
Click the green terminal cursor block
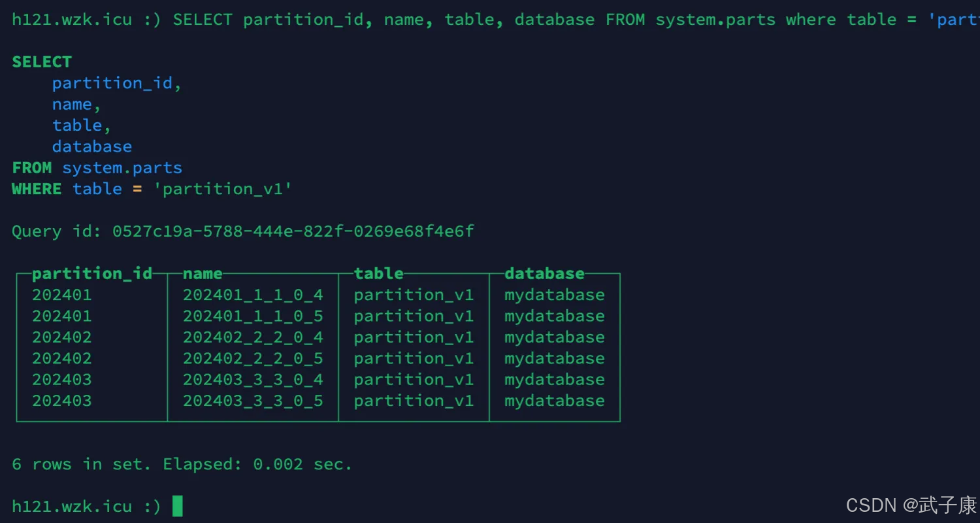pyautogui.click(x=177, y=506)
